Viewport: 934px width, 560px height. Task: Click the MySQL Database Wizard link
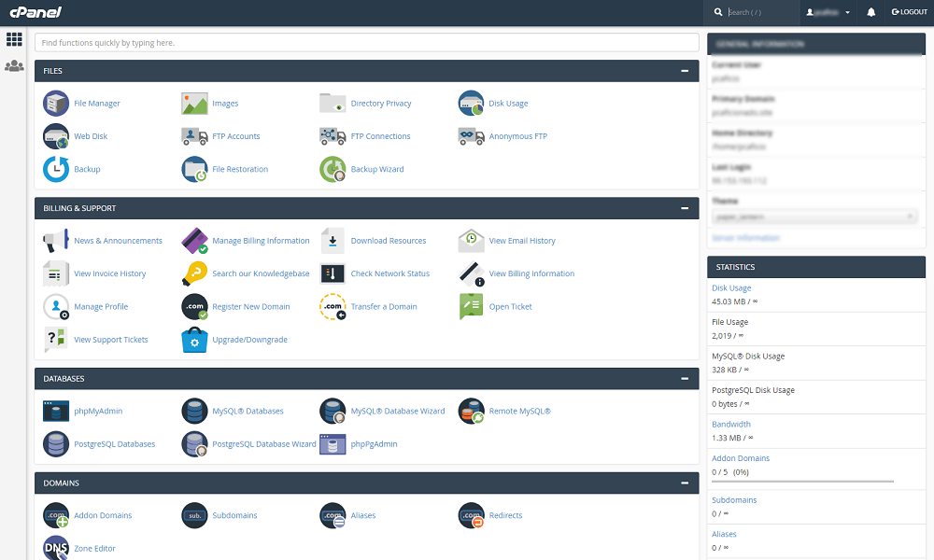(x=398, y=412)
